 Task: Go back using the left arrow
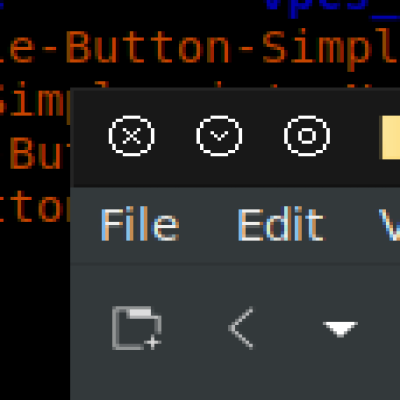click(241, 328)
